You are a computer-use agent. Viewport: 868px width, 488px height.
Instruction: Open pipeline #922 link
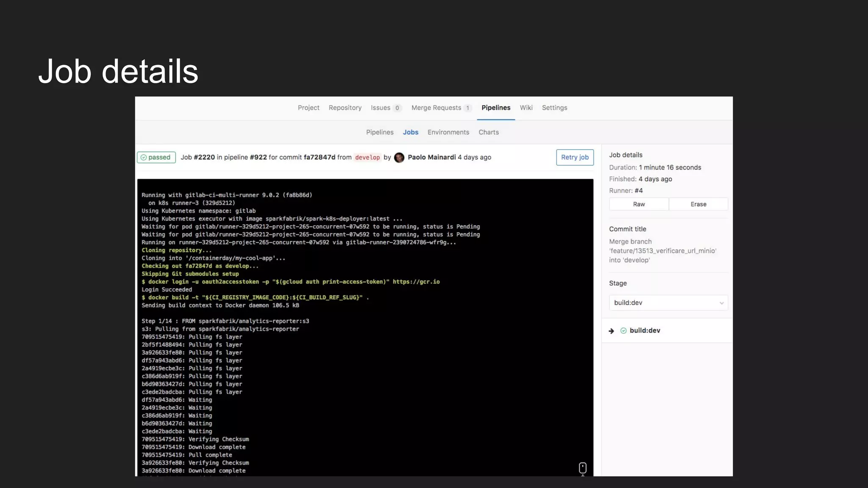(x=258, y=157)
